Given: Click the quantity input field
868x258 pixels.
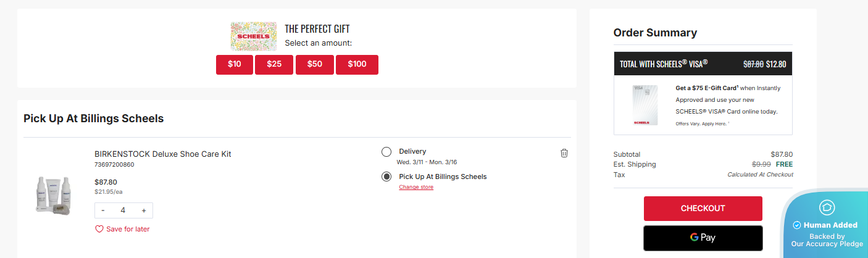Looking at the screenshot, I should (123, 210).
